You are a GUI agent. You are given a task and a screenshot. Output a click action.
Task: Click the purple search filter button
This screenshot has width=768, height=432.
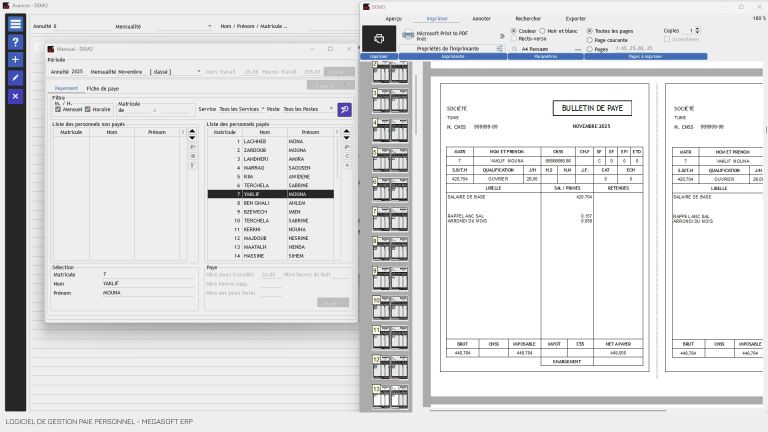tap(344, 109)
